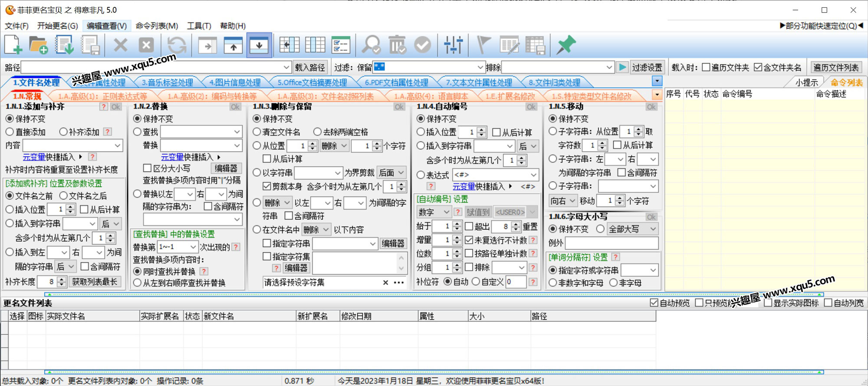Expand the 内容 content combo box

click(x=118, y=145)
